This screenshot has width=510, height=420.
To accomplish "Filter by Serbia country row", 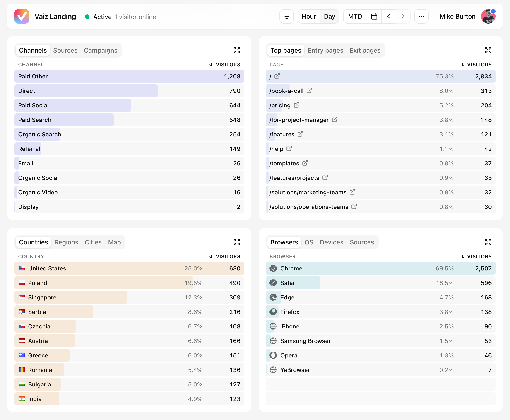I will [129, 312].
